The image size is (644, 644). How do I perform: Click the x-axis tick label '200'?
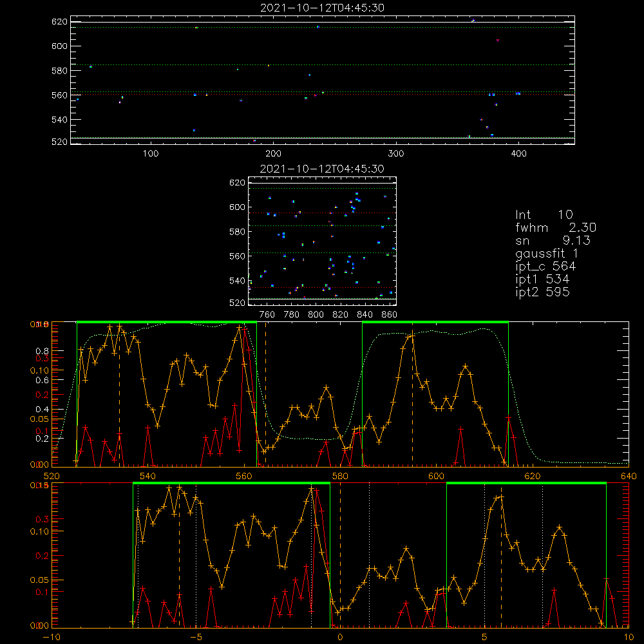click(x=273, y=154)
